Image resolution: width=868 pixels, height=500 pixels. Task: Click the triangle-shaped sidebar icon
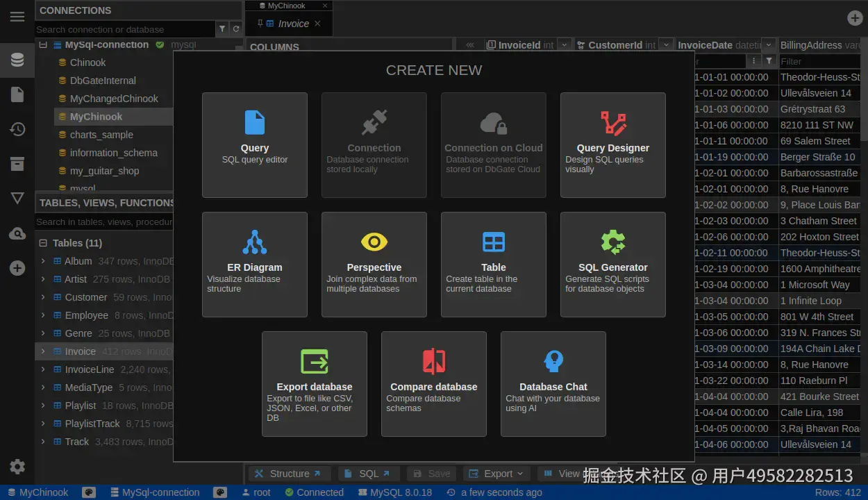[x=17, y=199]
